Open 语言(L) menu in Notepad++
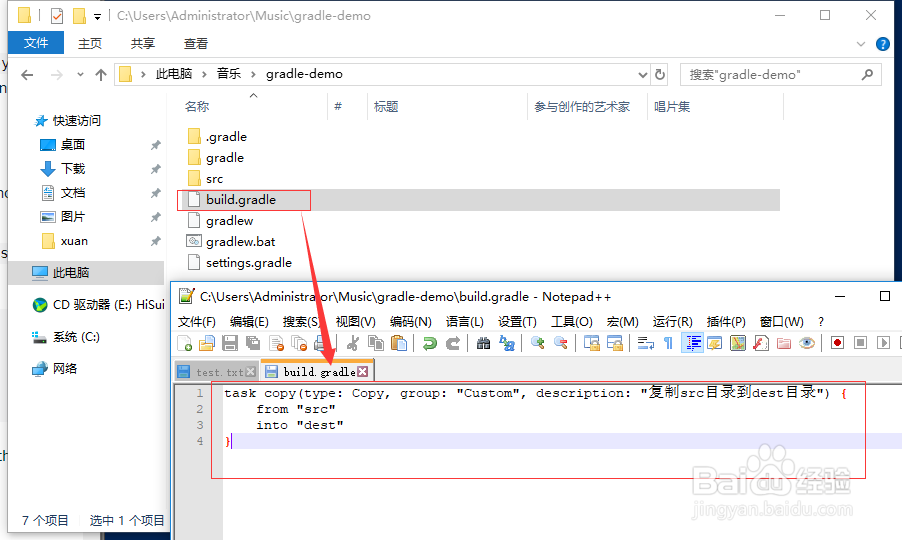902x540 pixels. coord(464,321)
